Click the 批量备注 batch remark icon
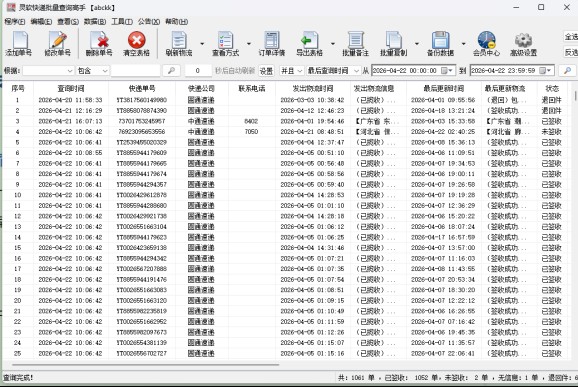Screen dimensions: 578x387 pos(355,40)
